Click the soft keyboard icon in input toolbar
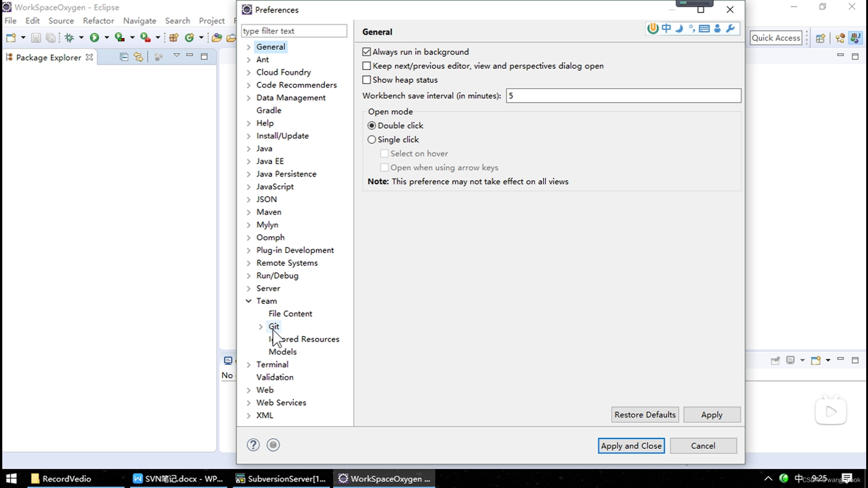Image resolution: width=868 pixels, height=488 pixels. pos(704,28)
